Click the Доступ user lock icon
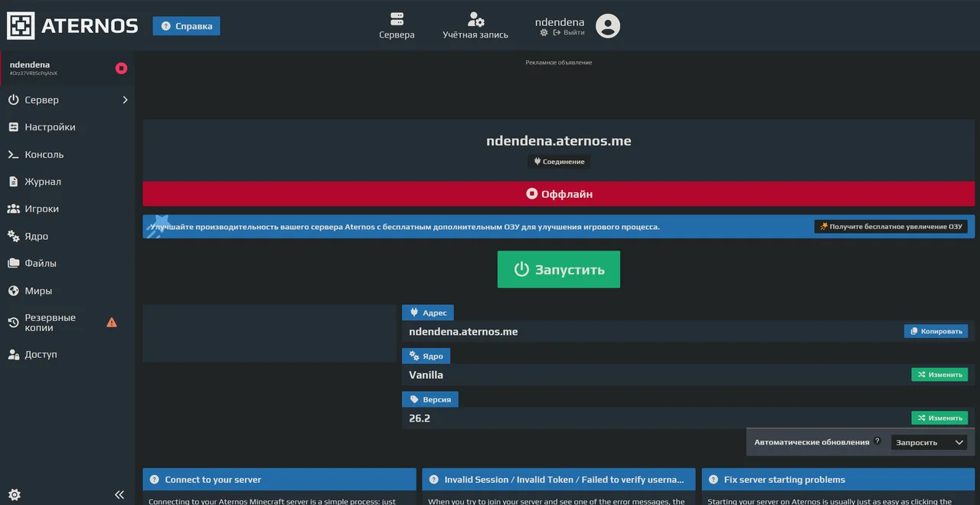 click(13, 354)
